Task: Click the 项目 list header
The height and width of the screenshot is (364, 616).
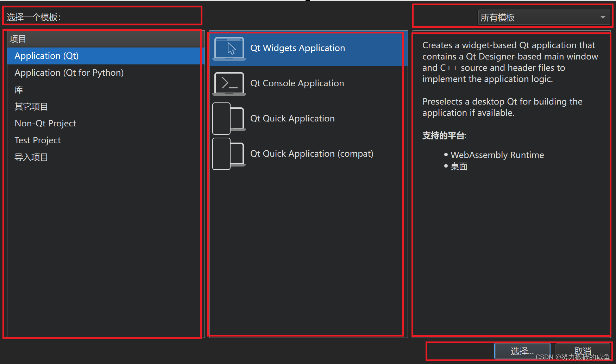Action: [106, 39]
